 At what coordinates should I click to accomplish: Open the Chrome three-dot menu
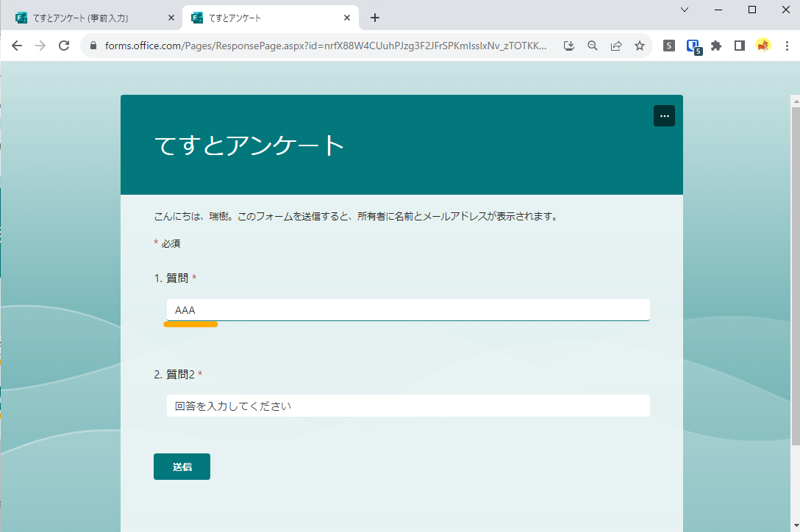point(787,46)
